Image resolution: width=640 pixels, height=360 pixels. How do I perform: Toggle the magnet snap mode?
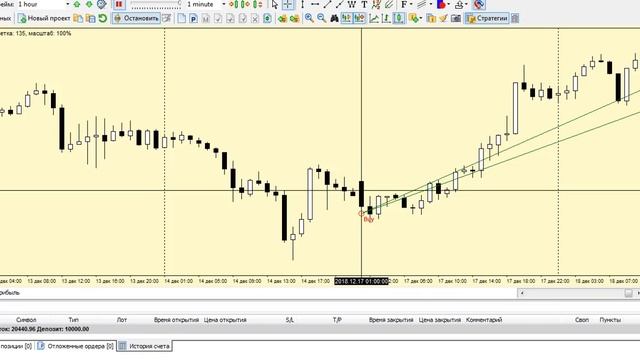pyautogui.click(x=479, y=4)
